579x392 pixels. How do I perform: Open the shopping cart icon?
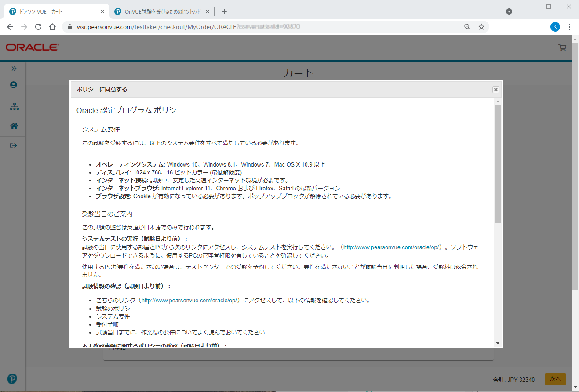(562, 48)
